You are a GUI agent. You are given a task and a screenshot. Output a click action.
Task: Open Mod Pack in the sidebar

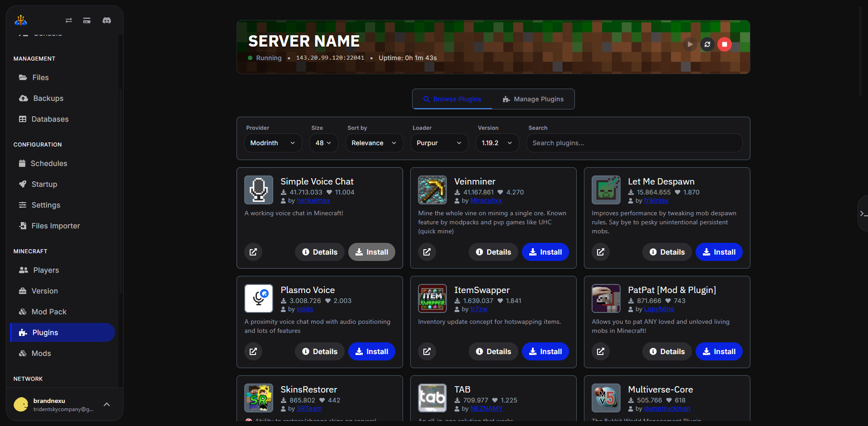[49, 312]
